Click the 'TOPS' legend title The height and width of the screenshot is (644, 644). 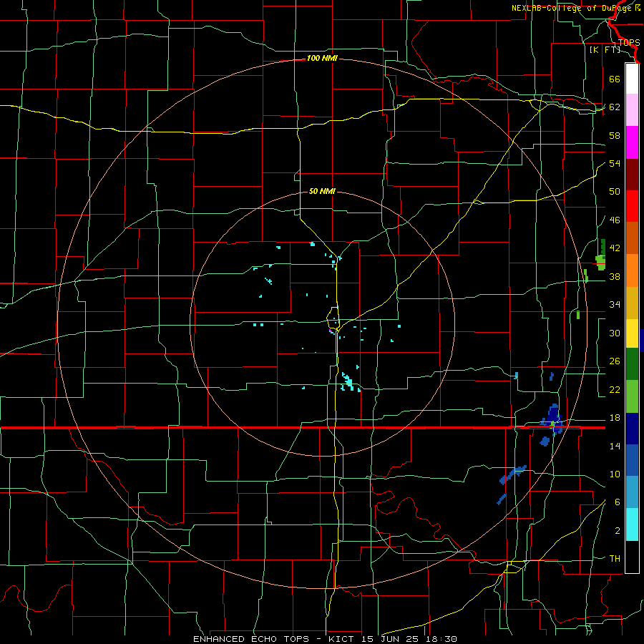[629, 43]
